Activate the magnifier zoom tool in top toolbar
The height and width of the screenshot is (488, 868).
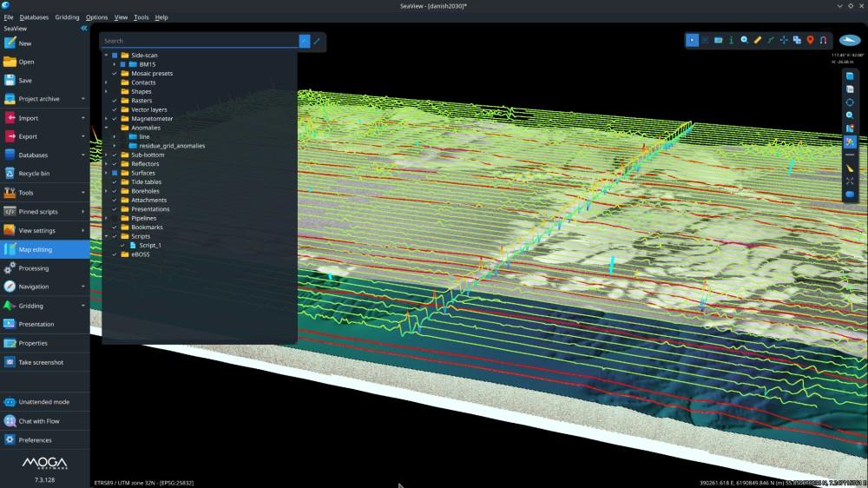click(745, 40)
